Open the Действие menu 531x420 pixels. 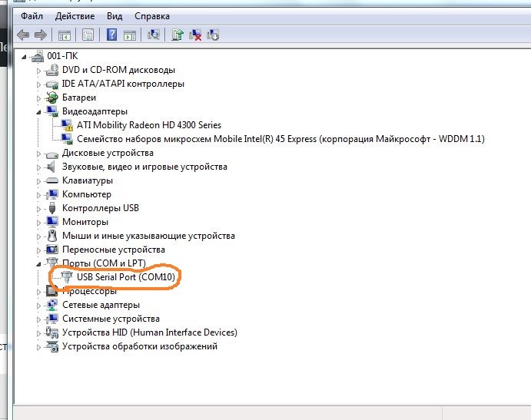pos(75,16)
